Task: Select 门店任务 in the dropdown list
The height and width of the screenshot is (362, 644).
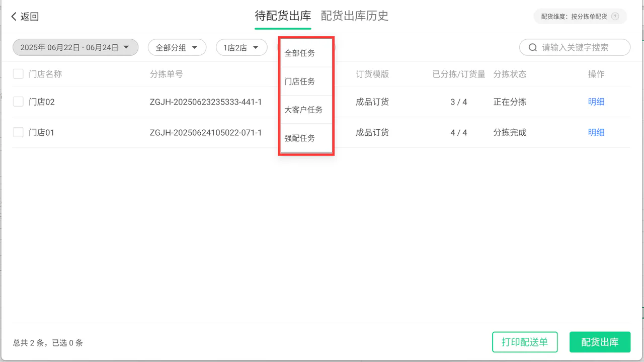Action: [306, 81]
